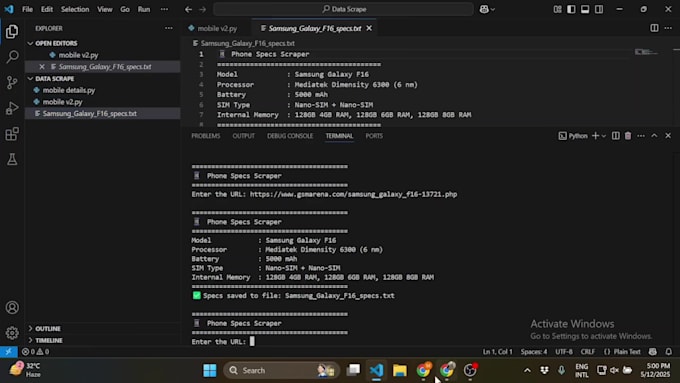Click the remote window indicator in status bar
Image resolution: width=680 pixels, height=383 pixels.
click(9, 351)
